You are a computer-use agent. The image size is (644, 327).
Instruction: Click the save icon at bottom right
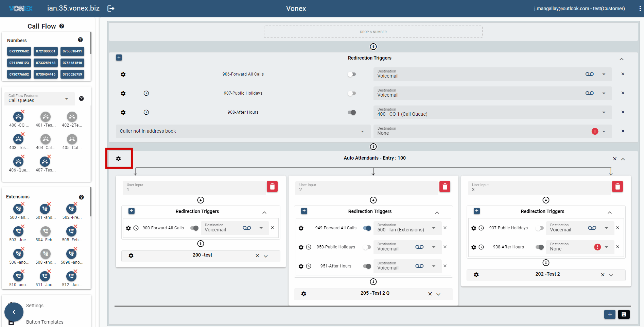click(624, 314)
